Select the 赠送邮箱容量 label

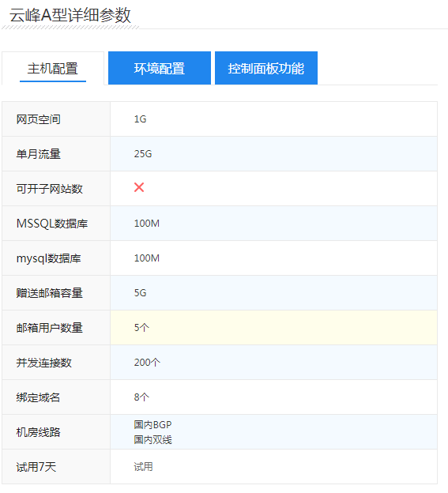coord(49,293)
